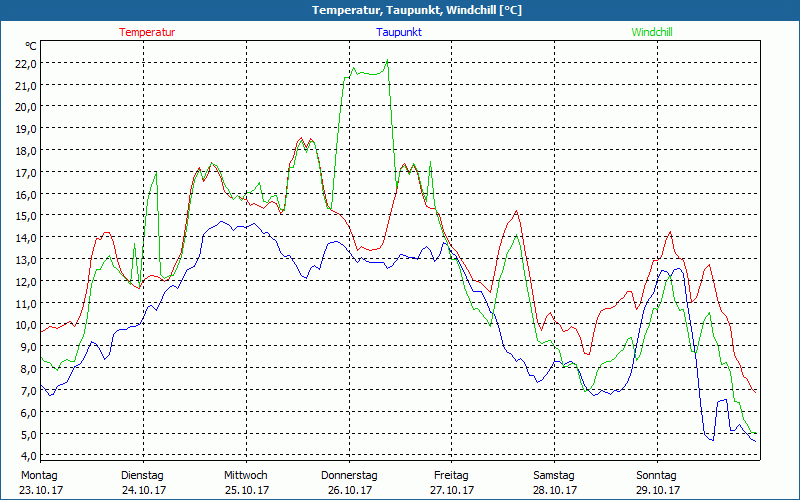
Task: Select the green Windchill legend label
Action: [x=652, y=32]
